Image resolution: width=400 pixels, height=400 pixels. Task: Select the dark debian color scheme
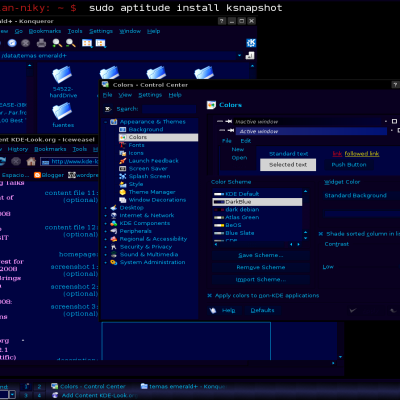click(x=258, y=210)
